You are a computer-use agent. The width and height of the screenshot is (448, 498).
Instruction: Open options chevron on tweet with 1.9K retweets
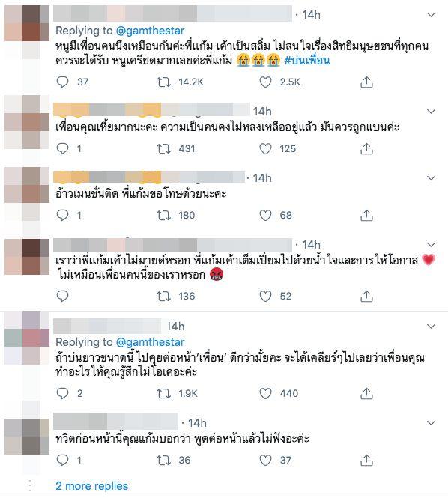pos(431,327)
